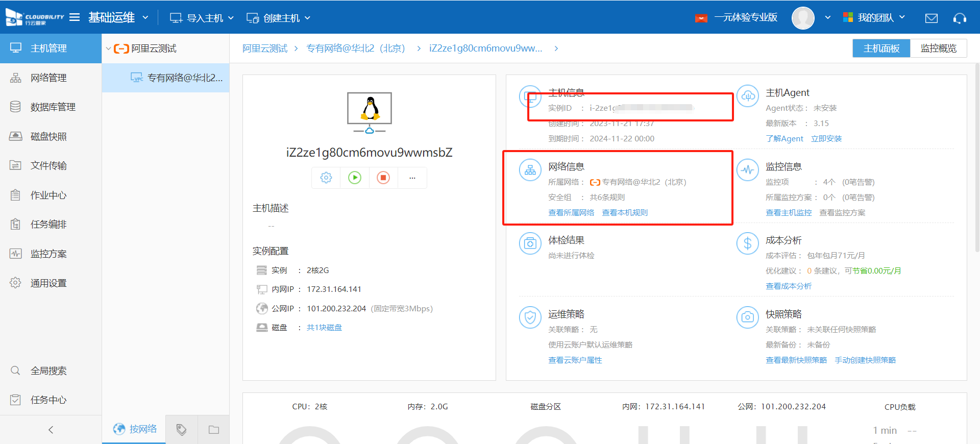980x444 pixels.
Task: Click the 运维策略 shield icon
Action: click(530, 317)
